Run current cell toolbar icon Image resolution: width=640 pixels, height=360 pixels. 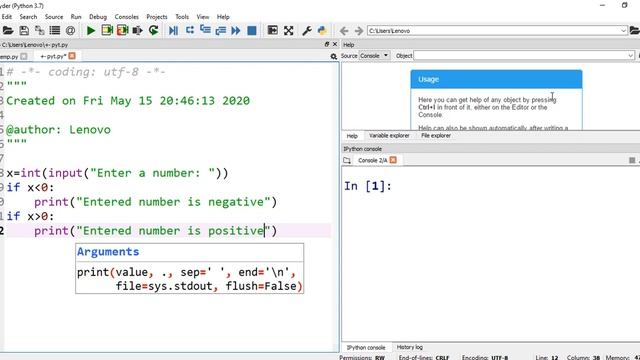coord(107,31)
